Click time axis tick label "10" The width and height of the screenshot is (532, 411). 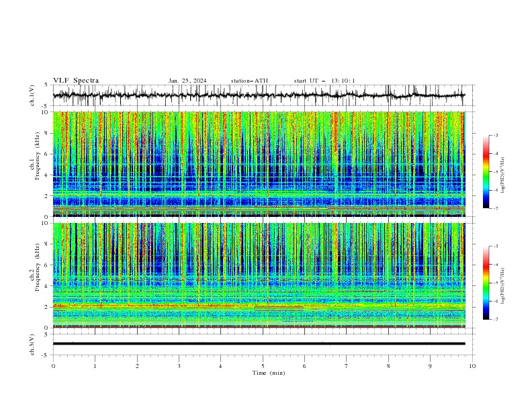tap(472, 366)
